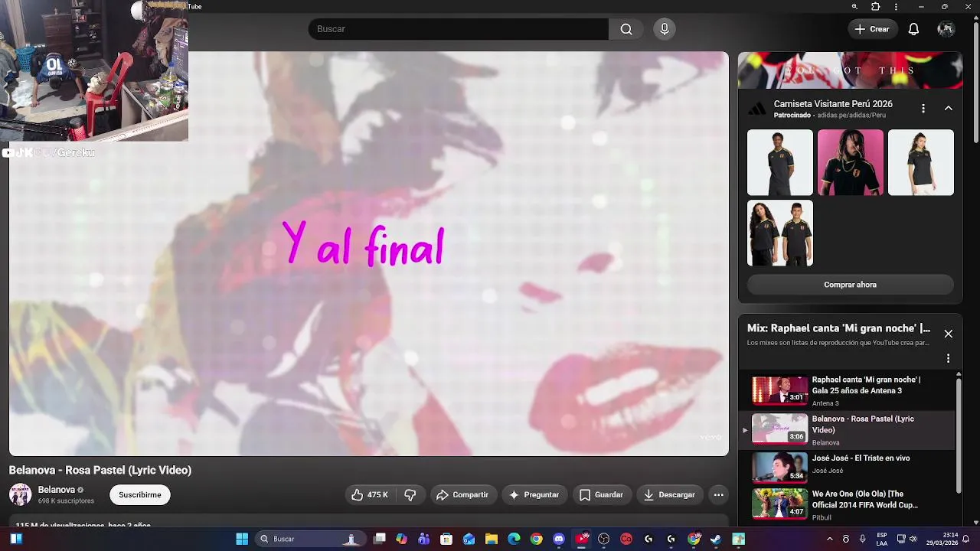This screenshot has height=551, width=980.
Task: Open more actions menu beside Descargar
Action: click(x=719, y=495)
